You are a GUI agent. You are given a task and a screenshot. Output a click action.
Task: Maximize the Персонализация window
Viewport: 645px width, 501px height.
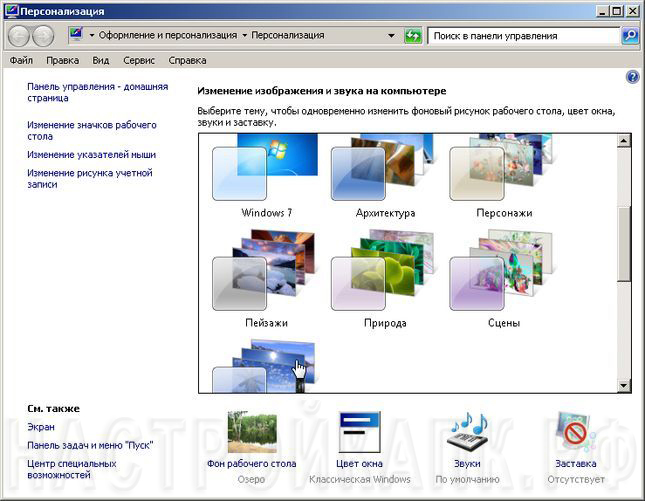click(x=617, y=11)
